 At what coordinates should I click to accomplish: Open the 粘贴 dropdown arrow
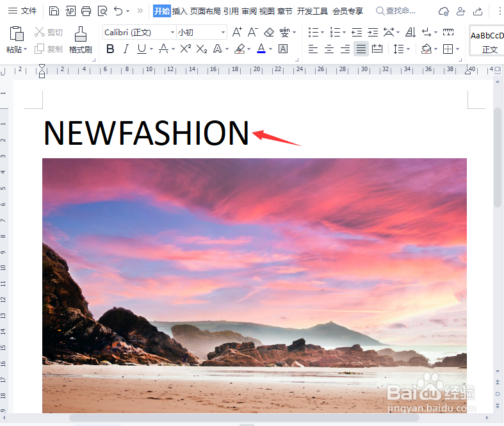pos(26,49)
